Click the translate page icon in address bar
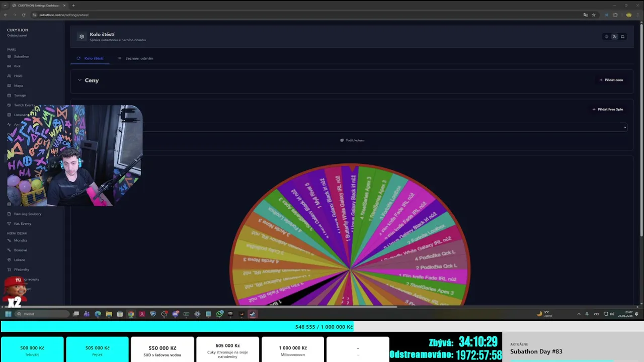644x362 pixels. point(585,15)
